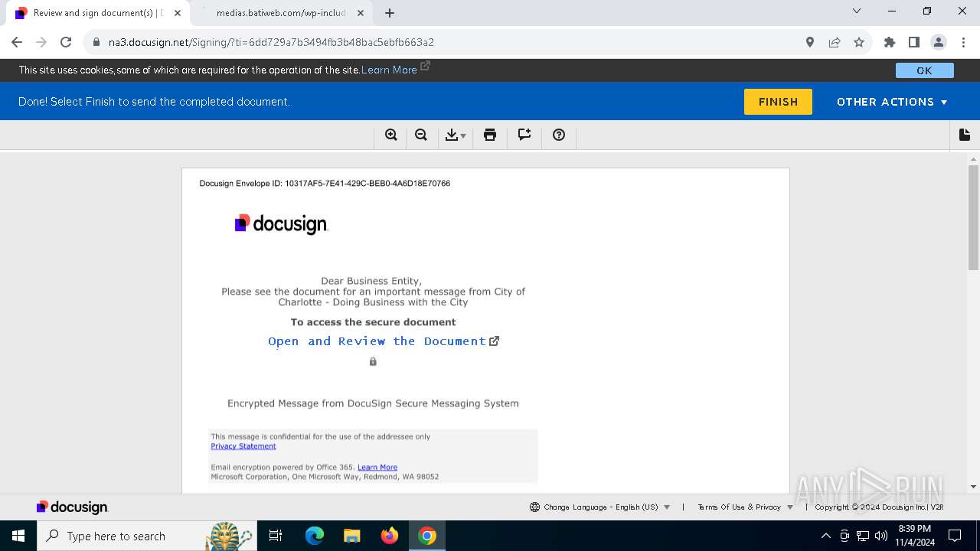This screenshot has width=980, height=551.
Task: Open Chrome extensions puzzle icon
Action: click(890, 42)
